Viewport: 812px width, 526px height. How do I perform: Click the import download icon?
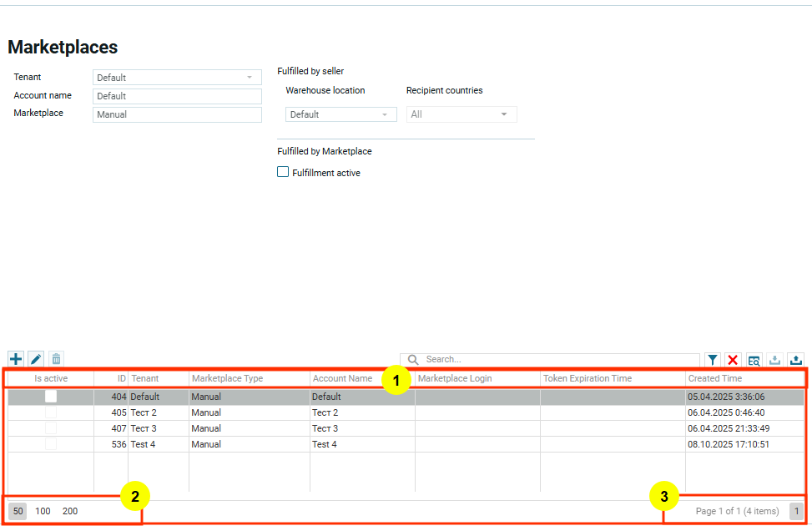(774, 360)
